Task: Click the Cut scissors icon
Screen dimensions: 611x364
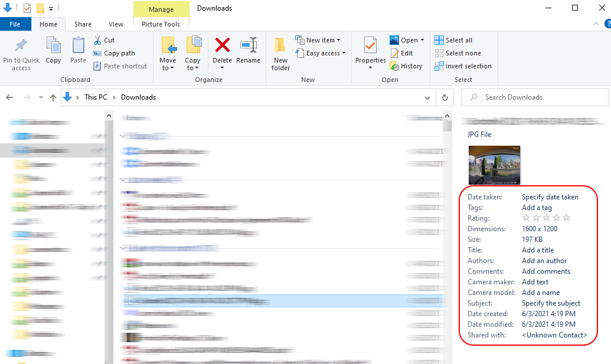Action: point(98,40)
